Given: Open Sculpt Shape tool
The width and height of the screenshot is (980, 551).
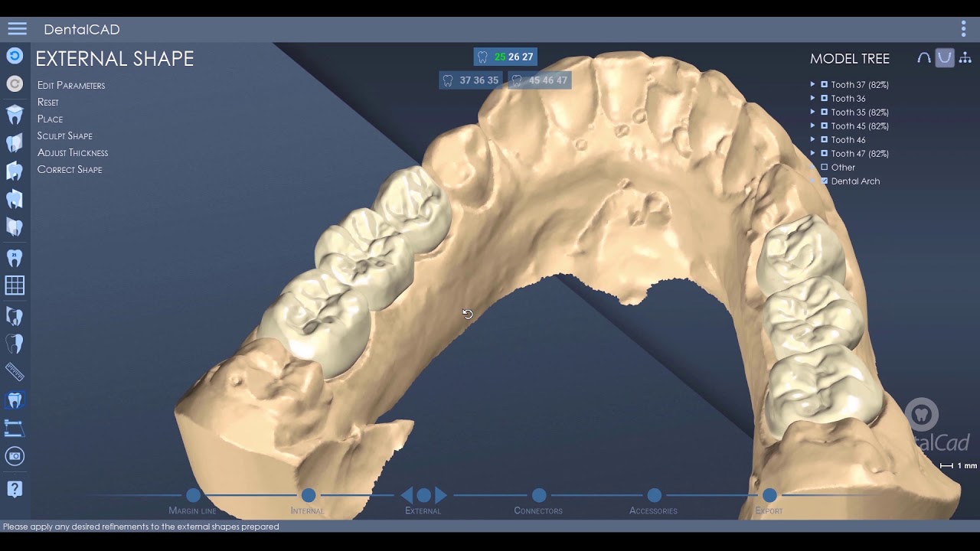Looking at the screenshot, I should pyautogui.click(x=65, y=135).
